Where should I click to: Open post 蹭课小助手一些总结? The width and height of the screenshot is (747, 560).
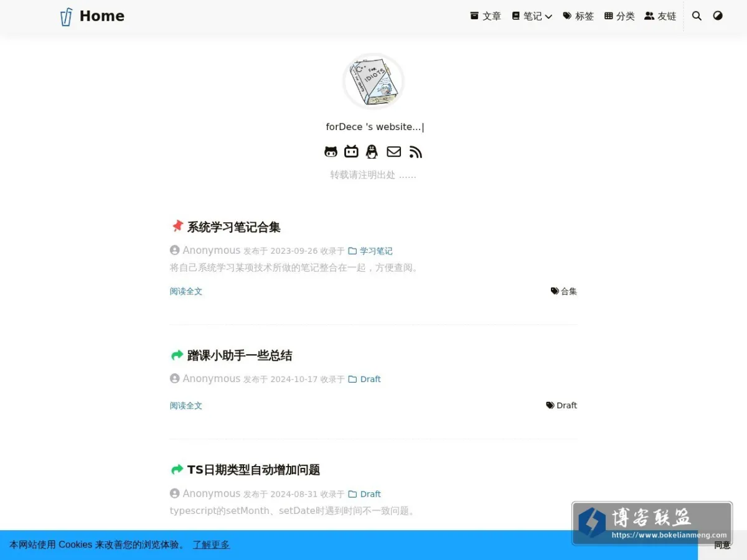pos(240,355)
